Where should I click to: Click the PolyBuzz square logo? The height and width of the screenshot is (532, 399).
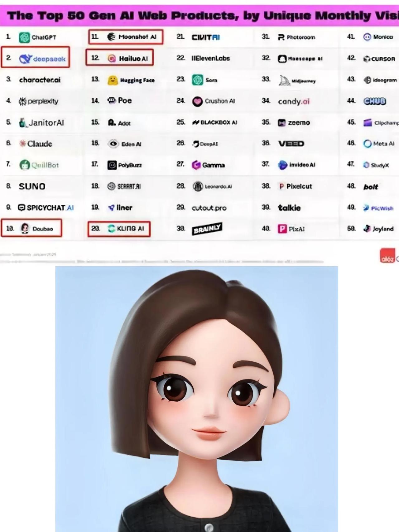pos(112,165)
